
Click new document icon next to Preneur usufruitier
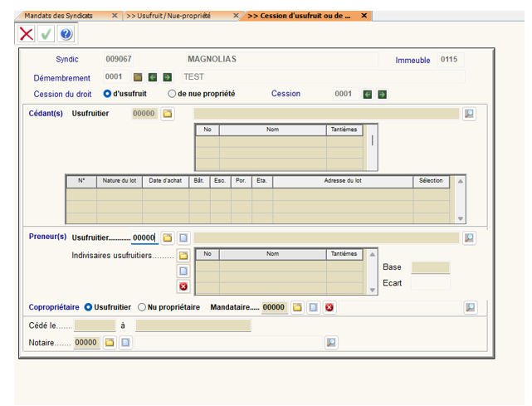pos(183,237)
